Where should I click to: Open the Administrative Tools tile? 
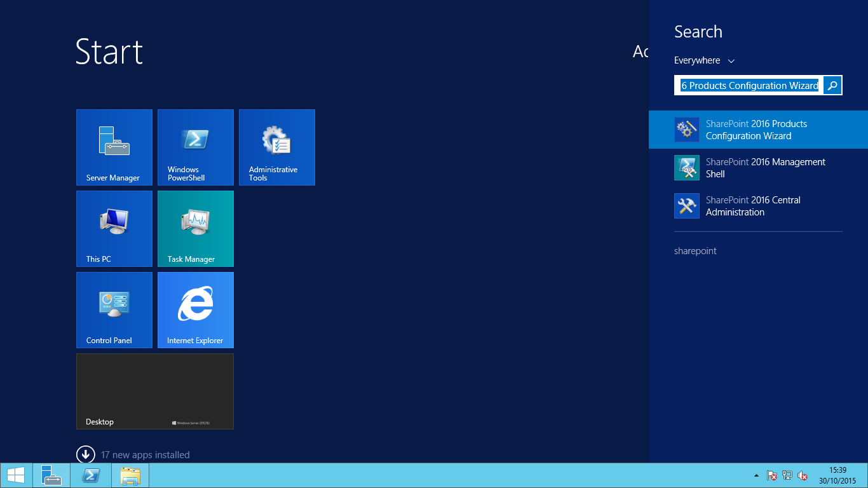click(277, 147)
